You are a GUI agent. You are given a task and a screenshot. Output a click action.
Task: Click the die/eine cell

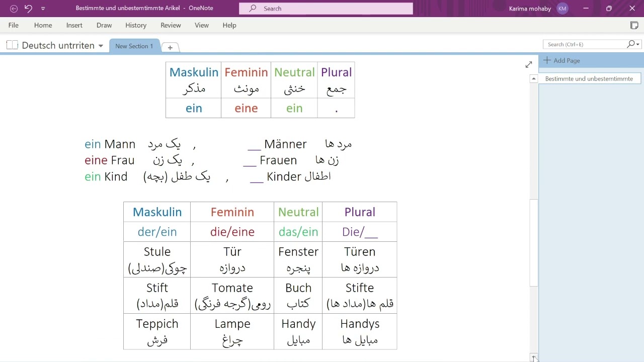click(x=232, y=232)
